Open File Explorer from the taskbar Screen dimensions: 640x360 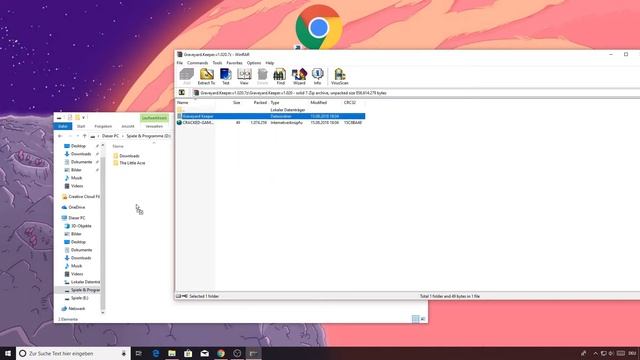172,353
